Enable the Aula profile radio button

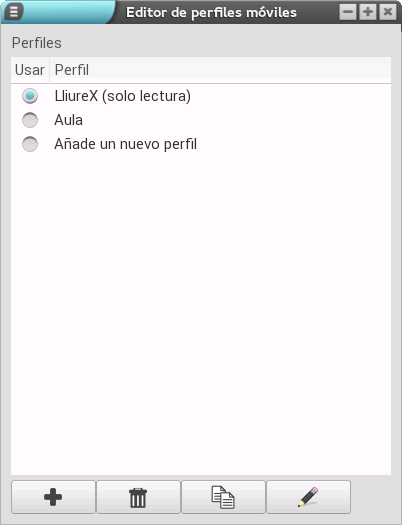pos(30,120)
